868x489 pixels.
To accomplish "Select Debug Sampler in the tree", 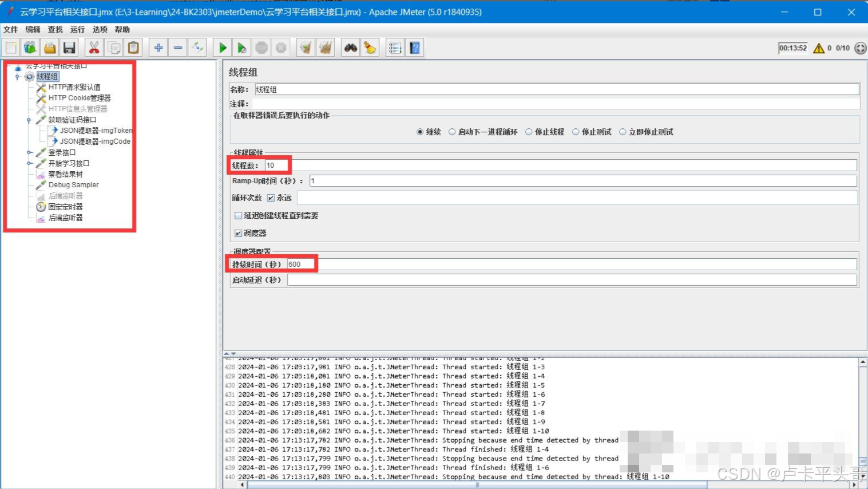I will [73, 185].
